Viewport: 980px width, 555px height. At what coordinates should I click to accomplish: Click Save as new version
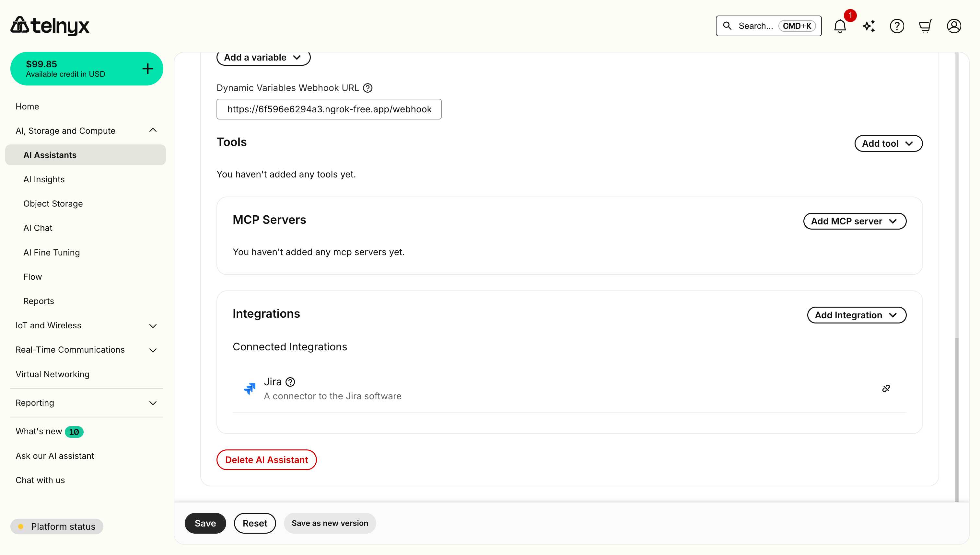point(329,523)
